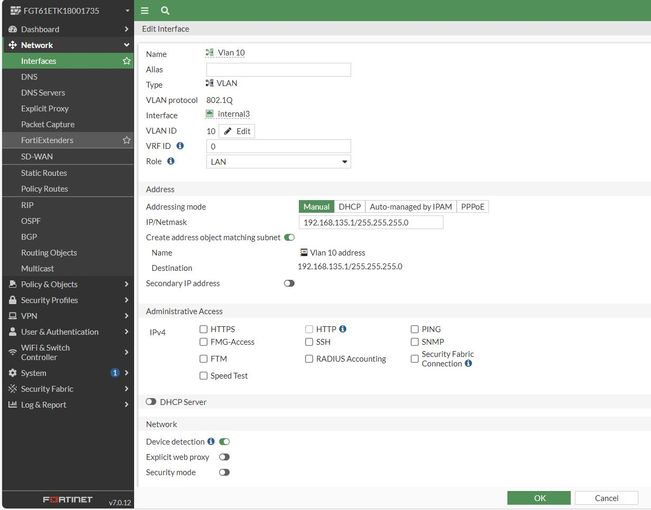The width and height of the screenshot is (651, 510).
Task: Click the Security Fabric Connection info icon
Action: (468, 363)
